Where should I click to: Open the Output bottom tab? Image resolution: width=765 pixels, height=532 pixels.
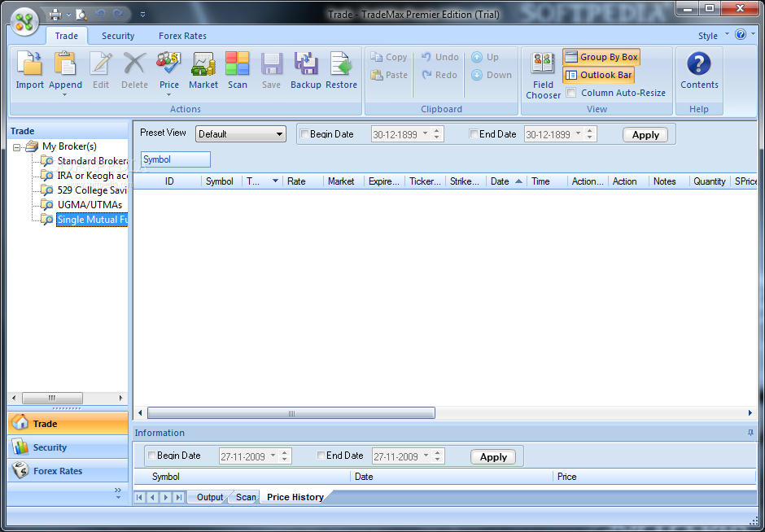tap(210, 497)
